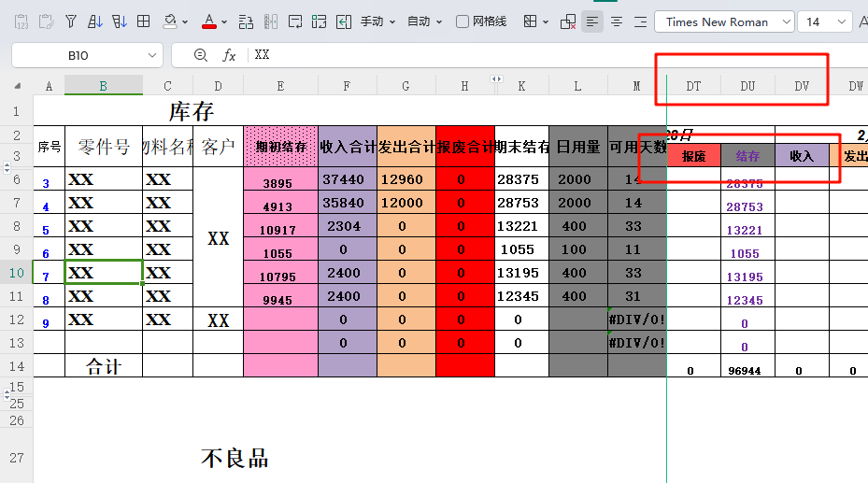Select align right icon
868x483 pixels.
(640, 22)
